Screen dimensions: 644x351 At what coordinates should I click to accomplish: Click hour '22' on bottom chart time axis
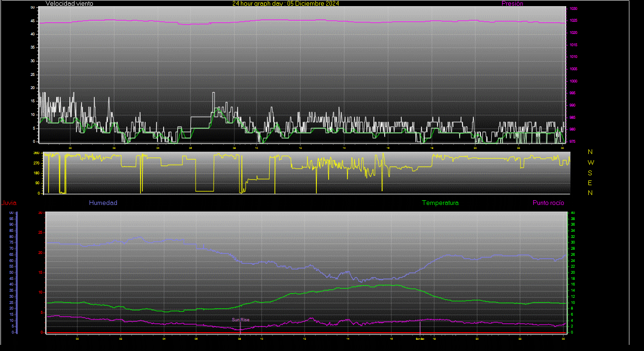[x=520, y=339]
